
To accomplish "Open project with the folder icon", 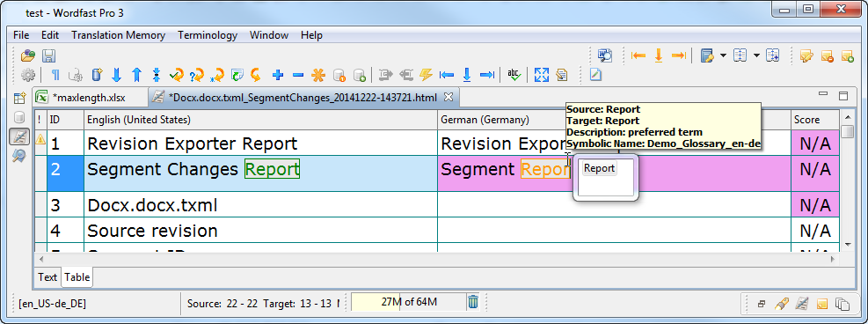I will pyautogui.click(x=28, y=56).
